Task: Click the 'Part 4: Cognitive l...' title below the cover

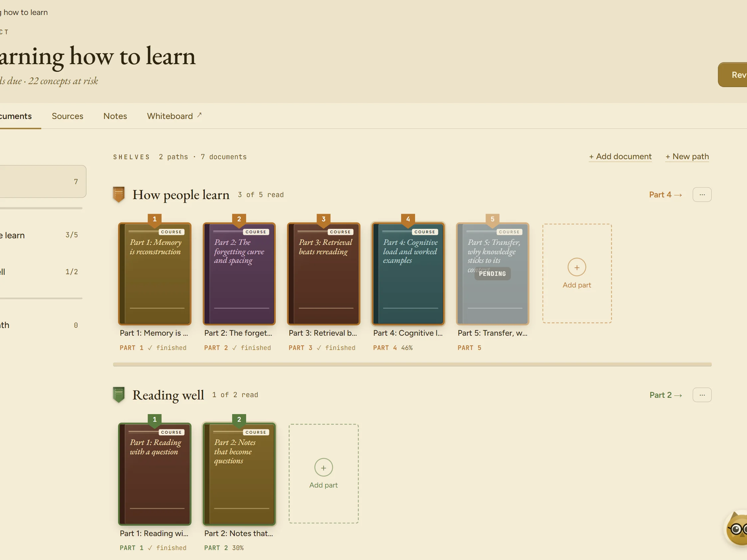Action: coord(408,333)
